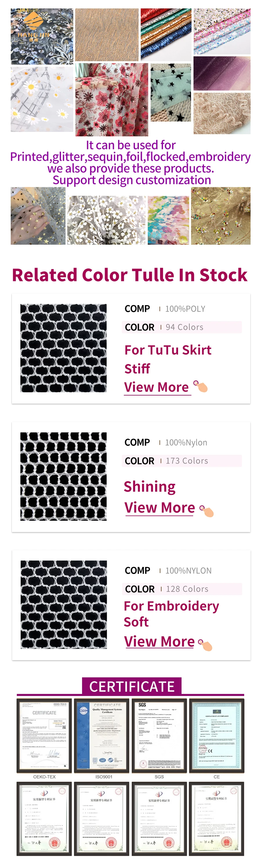The width and height of the screenshot is (261, 868).
Task: Select the 173 Colors nylon tulle thumbnail
Action: (x=64, y=477)
